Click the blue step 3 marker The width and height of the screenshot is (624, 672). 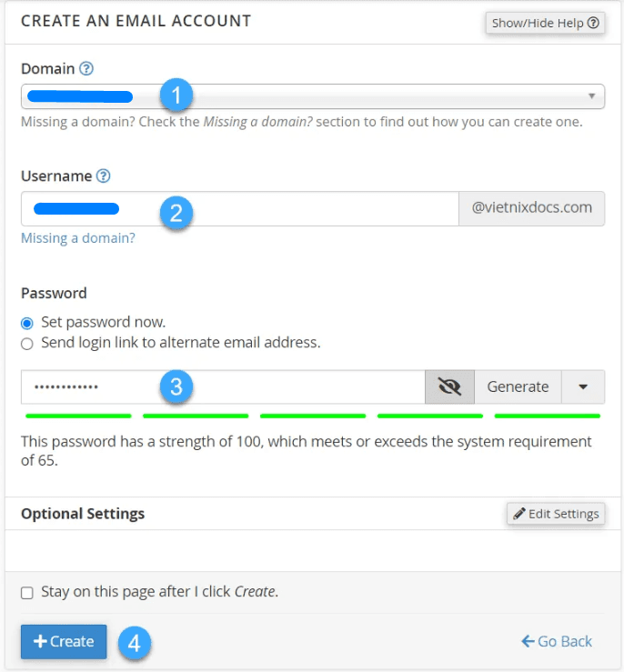[x=176, y=386]
